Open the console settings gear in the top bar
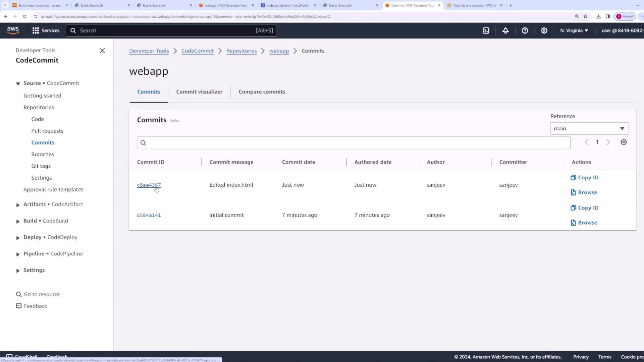The height and width of the screenshot is (362, 644). pyautogui.click(x=544, y=31)
